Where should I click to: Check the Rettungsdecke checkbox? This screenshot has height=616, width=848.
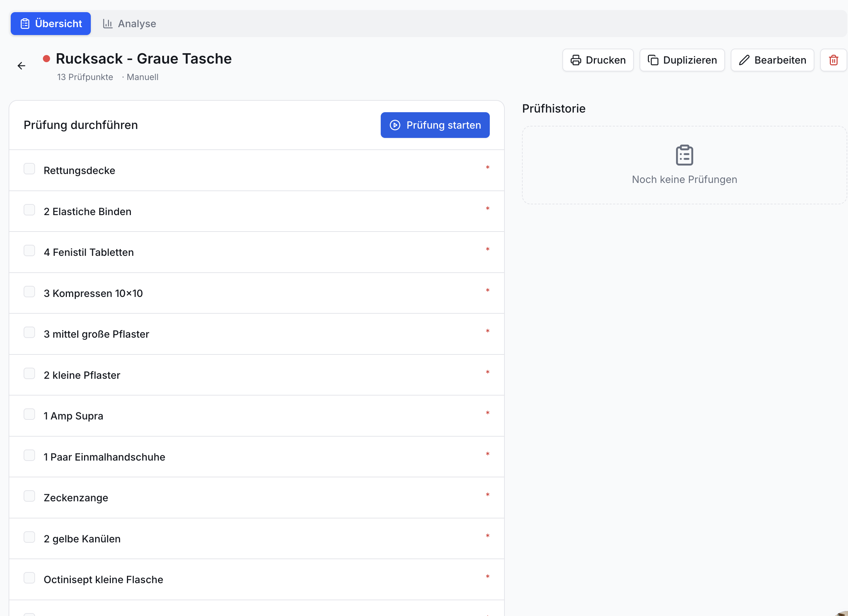point(29,169)
